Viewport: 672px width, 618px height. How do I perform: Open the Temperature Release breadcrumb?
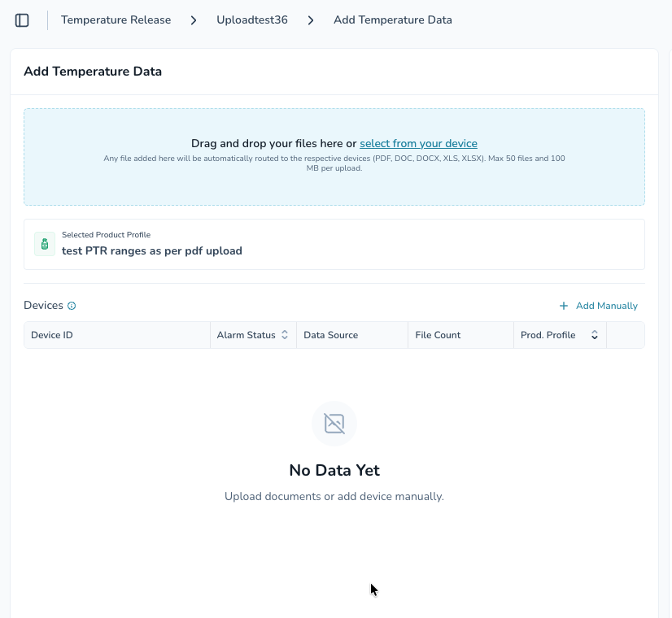(116, 20)
